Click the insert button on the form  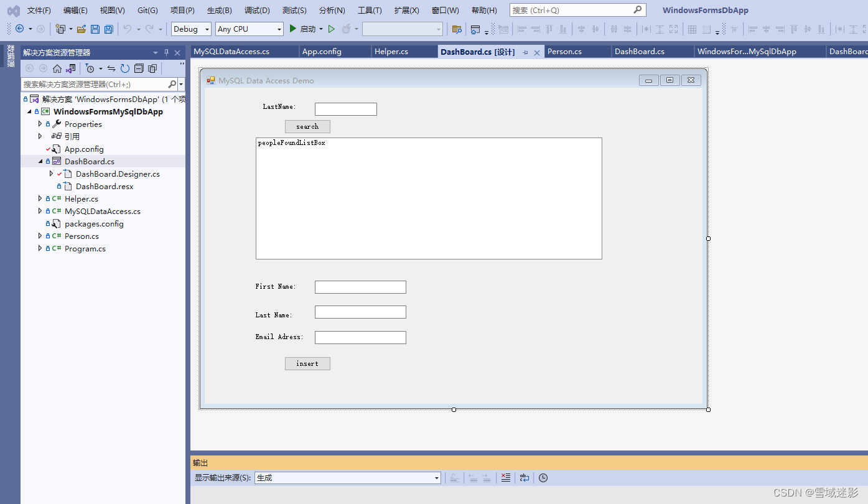(307, 363)
